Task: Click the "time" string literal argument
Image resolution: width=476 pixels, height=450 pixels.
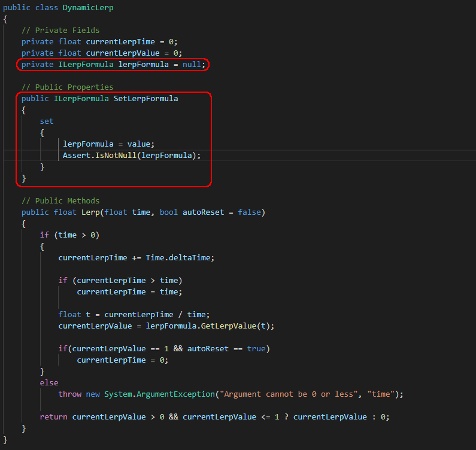Action: [x=381, y=394]
